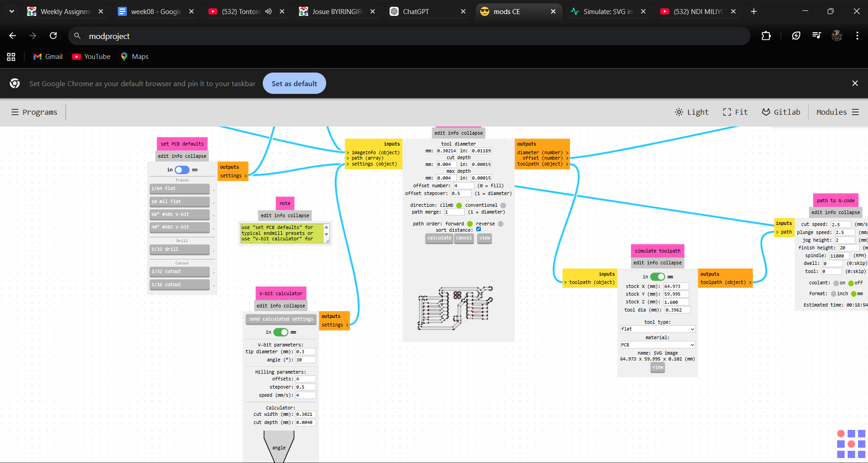
Task: Click the V-bit calculator title
Action: click(281, 293)
